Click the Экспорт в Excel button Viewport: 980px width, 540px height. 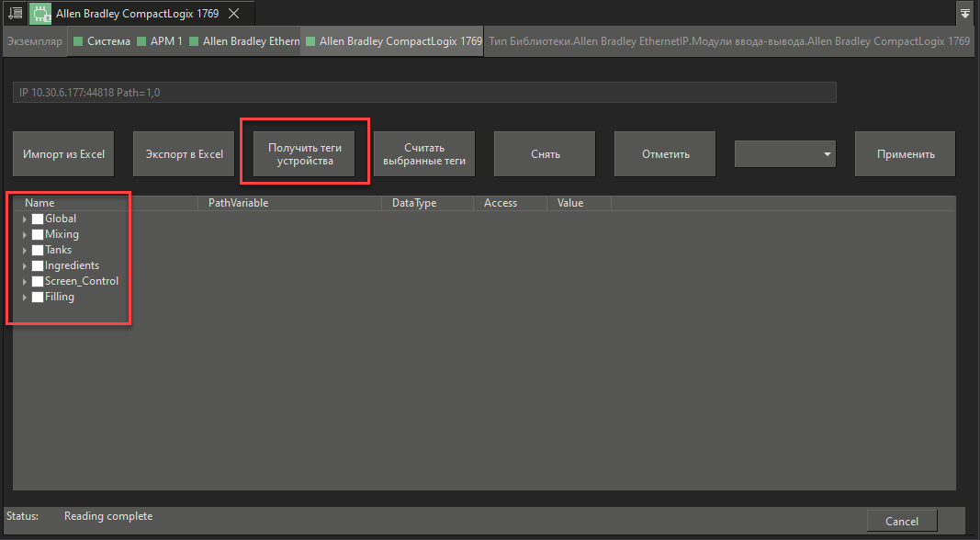184,154
